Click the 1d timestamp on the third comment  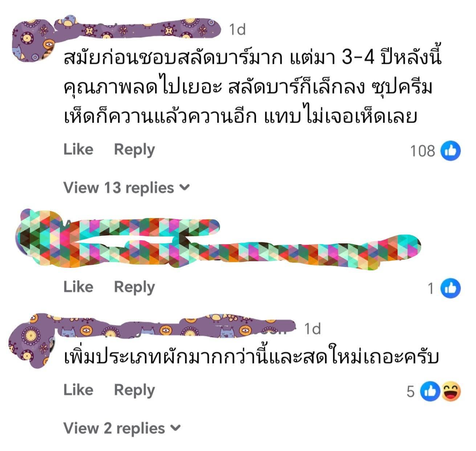tap(312, 329)
